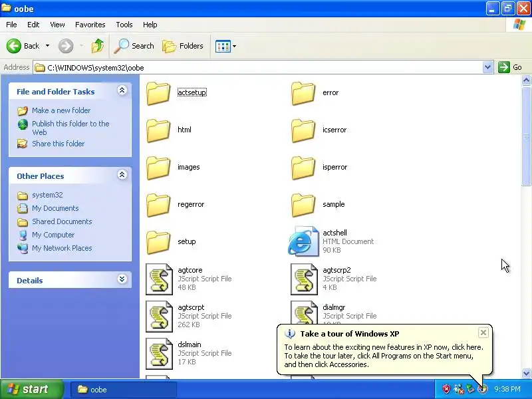Go to system32 in Other Places
The height and width of the screenshot is (399, 532).
[47, 195]
